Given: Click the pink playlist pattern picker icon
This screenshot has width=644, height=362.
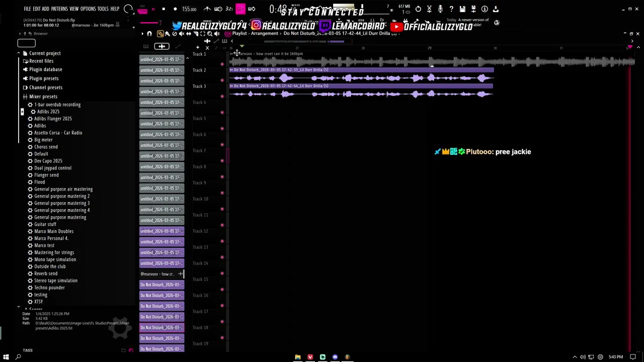Looking at the screenshot, I should pos(227,34).
